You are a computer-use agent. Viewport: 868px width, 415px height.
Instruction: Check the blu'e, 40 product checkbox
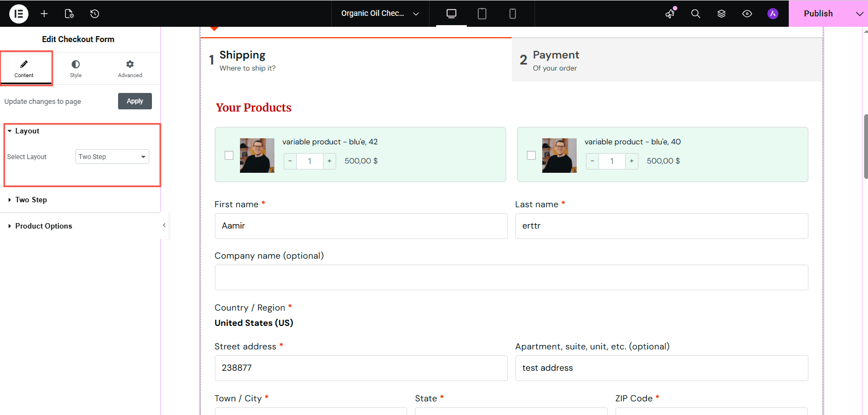531,155
